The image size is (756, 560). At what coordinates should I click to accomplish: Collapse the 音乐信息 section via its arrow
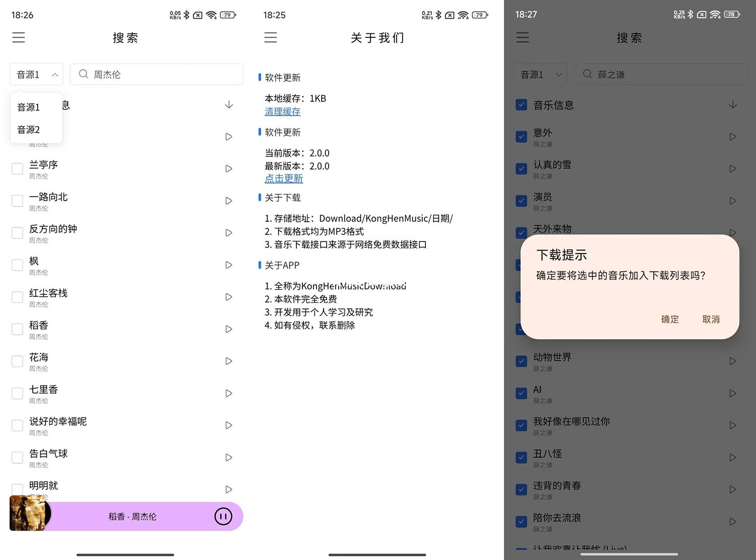[x=229, y=104]
